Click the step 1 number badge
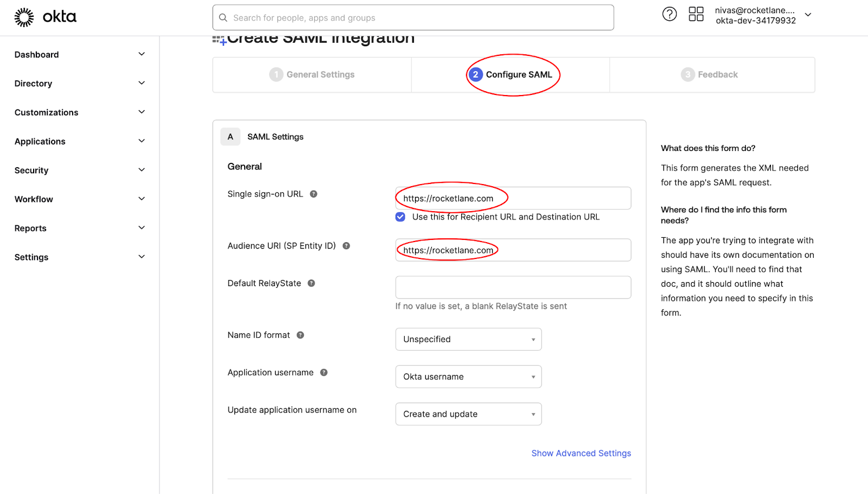 pyautogui.click(x=276, y=74)
